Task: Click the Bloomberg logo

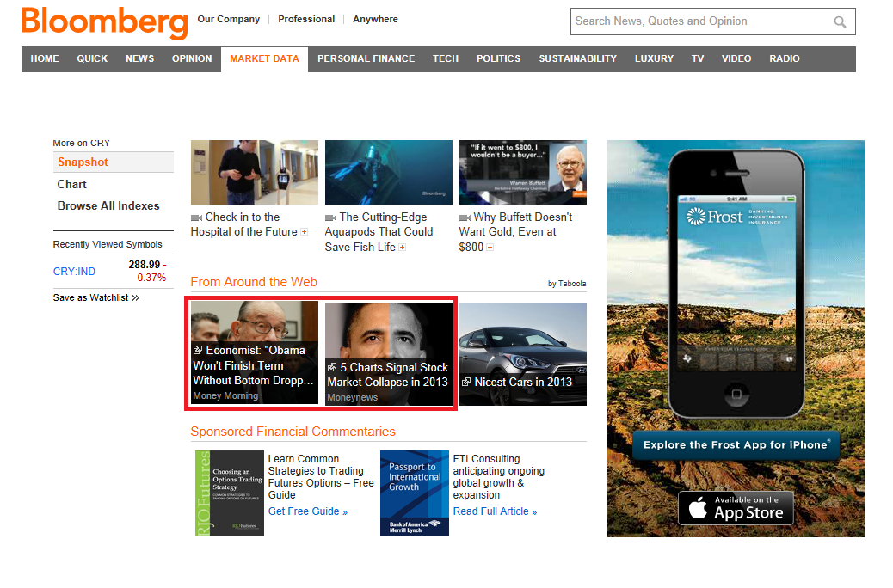Action: click(104, 22)
